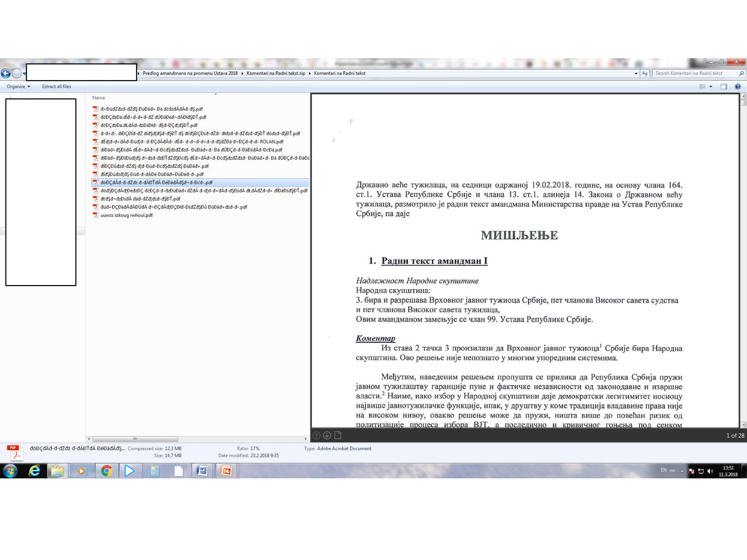This screenshot has width=747, height=560.
Task: Open the Help question mark icon
Action: [738, 87]
